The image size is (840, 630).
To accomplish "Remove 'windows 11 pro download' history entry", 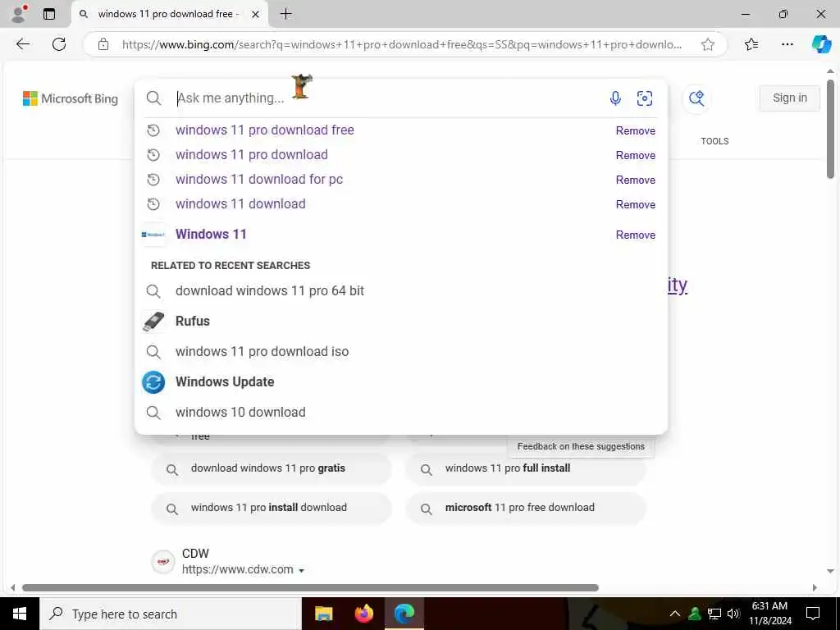I will 636,155.
